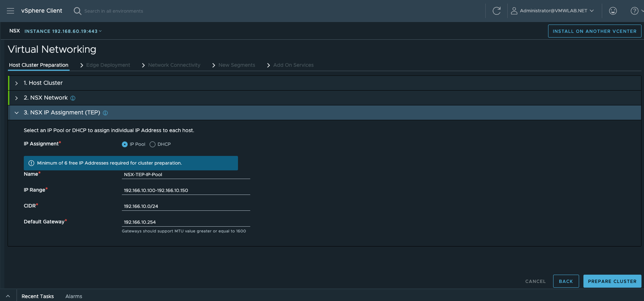
Task: Click the search magnifier icon
Action: (77, 11)
